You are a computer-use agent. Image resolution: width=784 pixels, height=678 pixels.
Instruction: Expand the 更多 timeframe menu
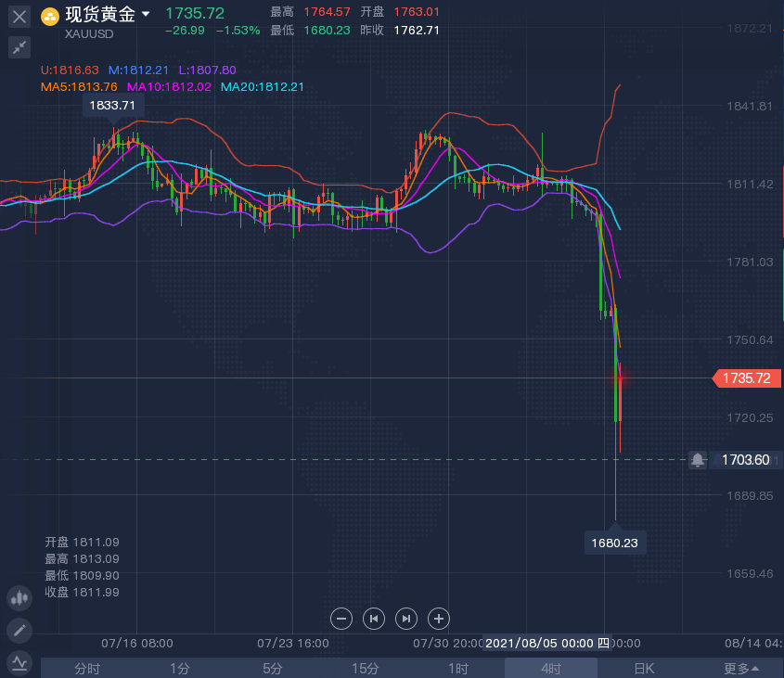click(741, 669)
